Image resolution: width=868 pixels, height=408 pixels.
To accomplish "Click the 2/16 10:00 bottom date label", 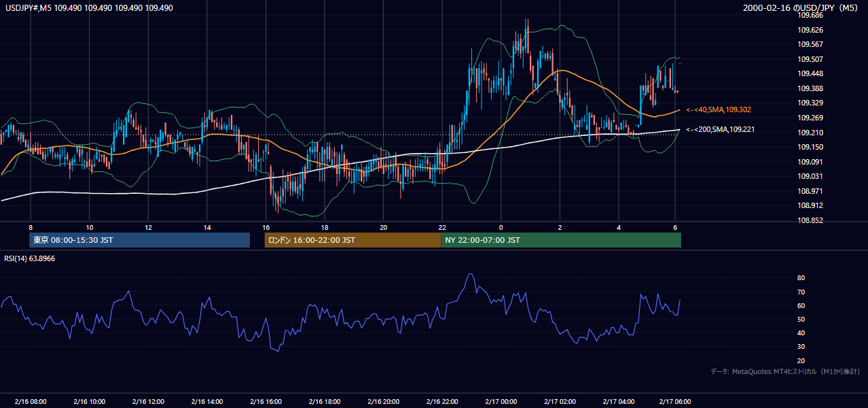I will (90, 401).
